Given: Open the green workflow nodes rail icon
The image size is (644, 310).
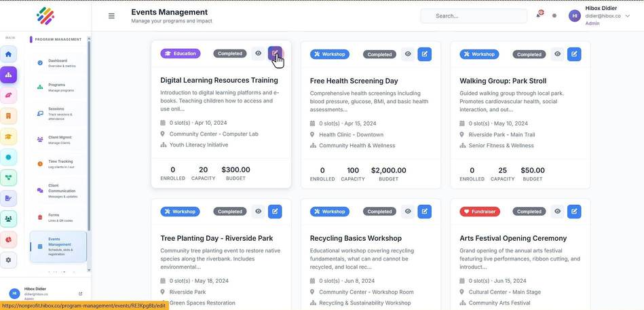Looking at the screenshot, I should [9, 178].
